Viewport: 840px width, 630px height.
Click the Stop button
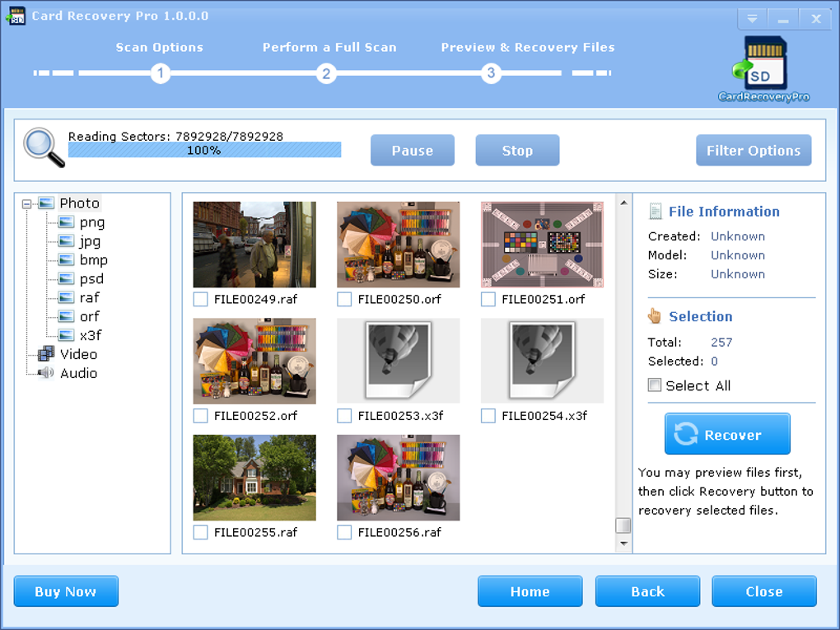pos(517,151)
